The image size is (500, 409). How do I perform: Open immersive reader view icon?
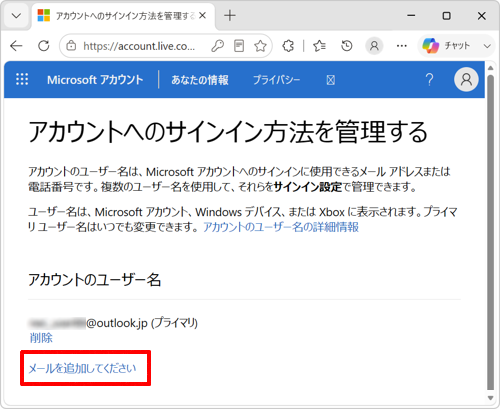[x=239, y=46]
